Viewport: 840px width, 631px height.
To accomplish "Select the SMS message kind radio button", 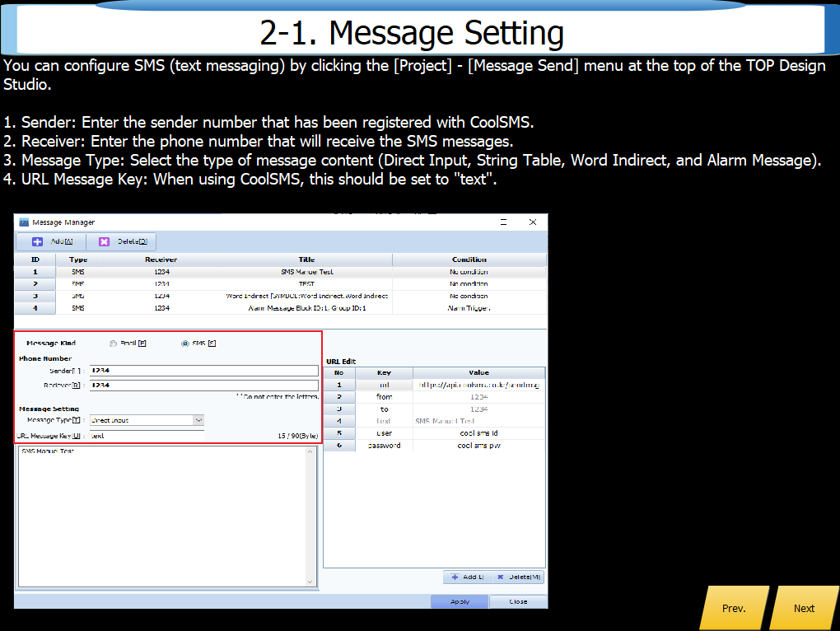I will 184,344.
